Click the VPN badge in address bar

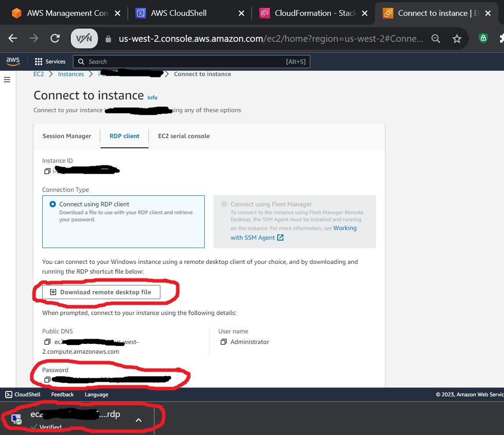84,38
